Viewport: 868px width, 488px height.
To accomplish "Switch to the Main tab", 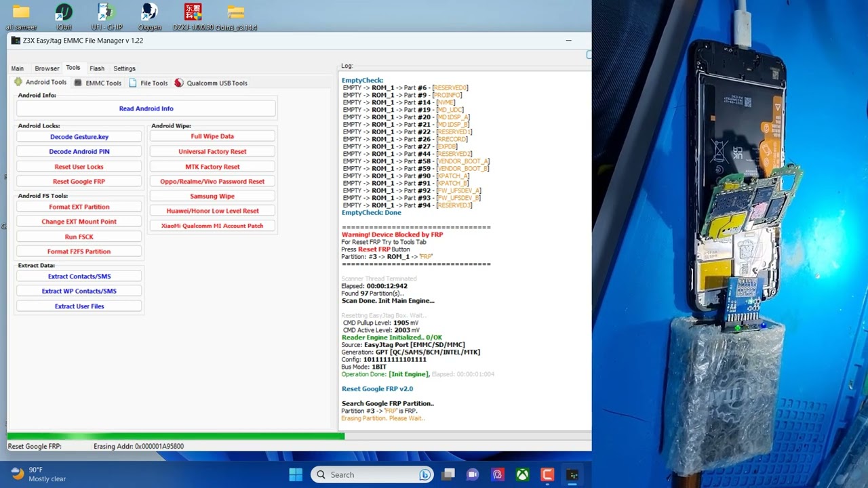I will (18, 68).
